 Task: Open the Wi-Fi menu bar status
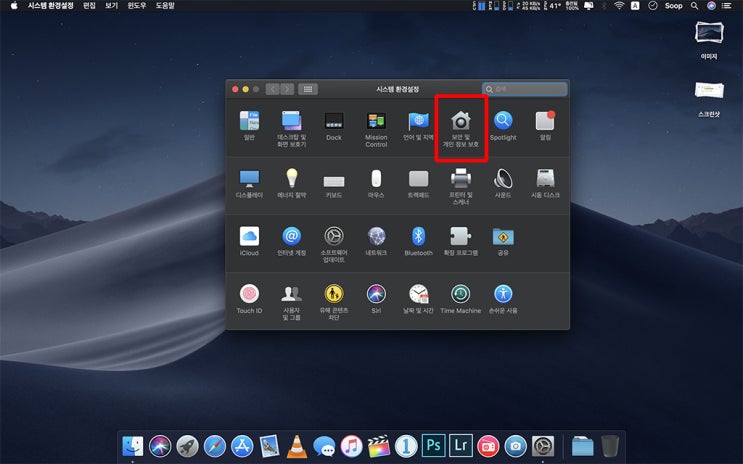619,6
